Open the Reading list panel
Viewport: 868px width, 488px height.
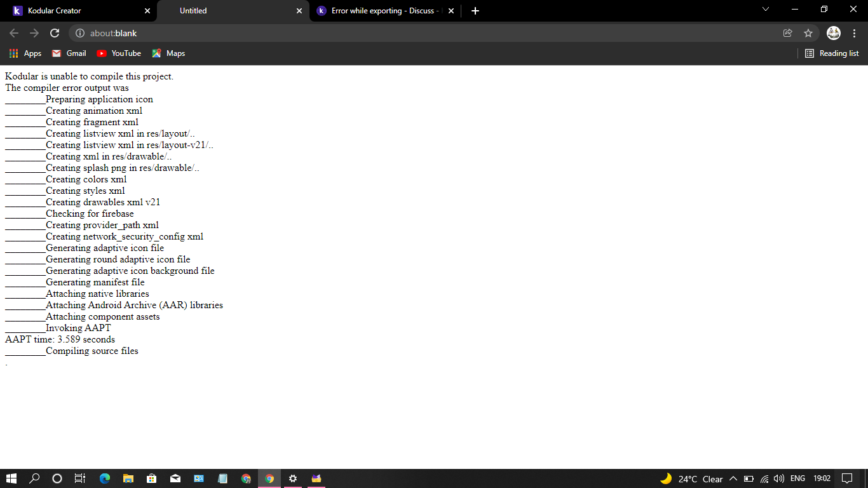coord(832,53)
